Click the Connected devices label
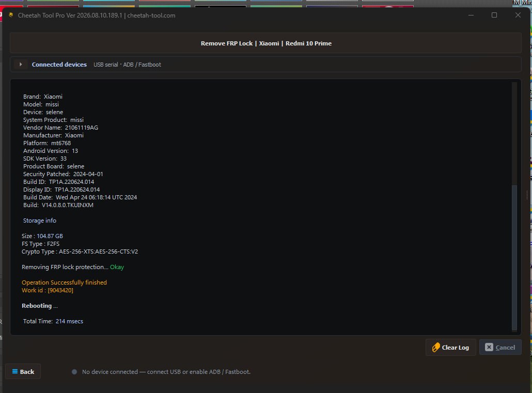Viewport: 532px width, 393px height. tap(59, 65)
